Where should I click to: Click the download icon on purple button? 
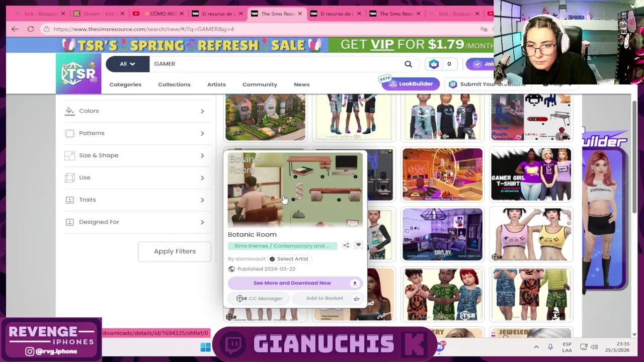355,283
